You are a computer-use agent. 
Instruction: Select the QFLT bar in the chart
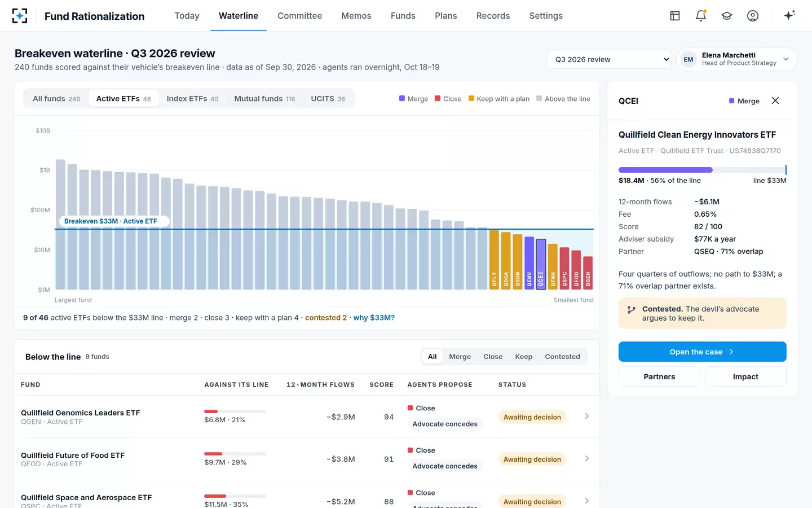pos(494,260)
